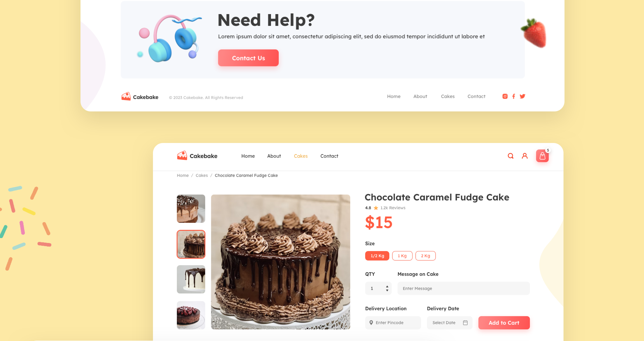Click the Cakebake logo in header
644x341 pixels.
[197, 156]
